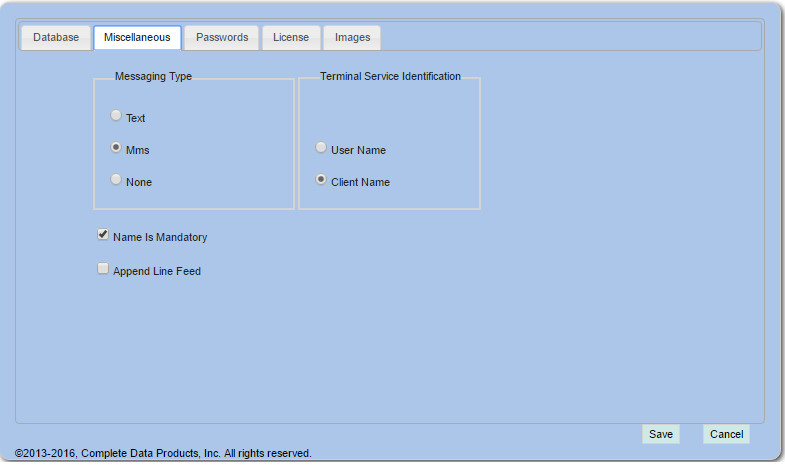Screen dimensions: 785x465
Task: Click the Terminal Service Identification label
Action: pos(390,76)
